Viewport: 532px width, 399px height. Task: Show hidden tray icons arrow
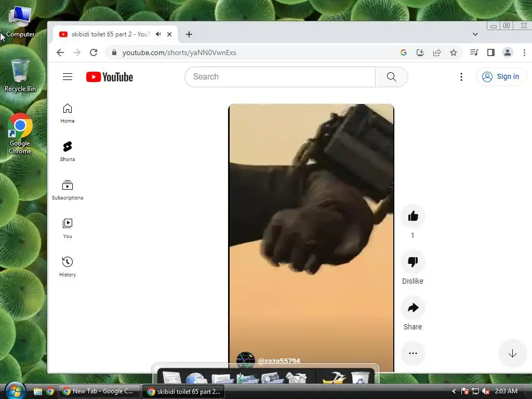454,391
